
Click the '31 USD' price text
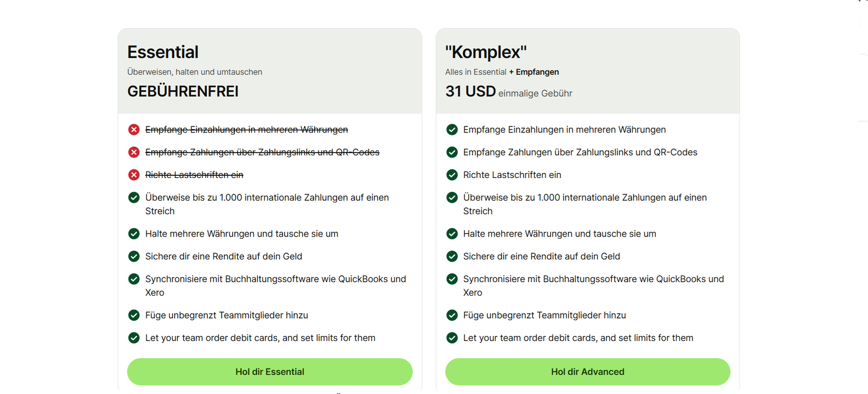tap(470, 92)
